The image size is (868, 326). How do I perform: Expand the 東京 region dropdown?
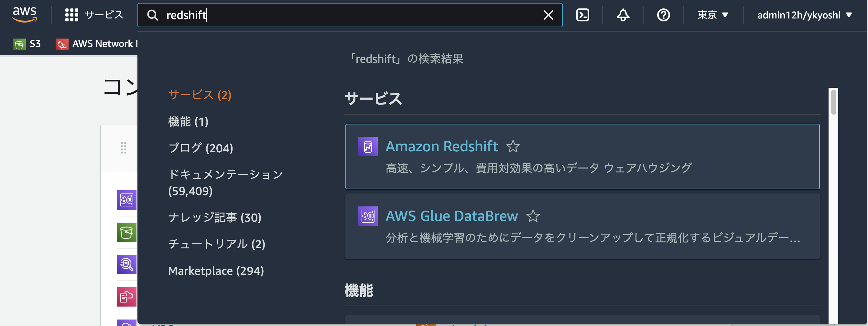point(713,15)
